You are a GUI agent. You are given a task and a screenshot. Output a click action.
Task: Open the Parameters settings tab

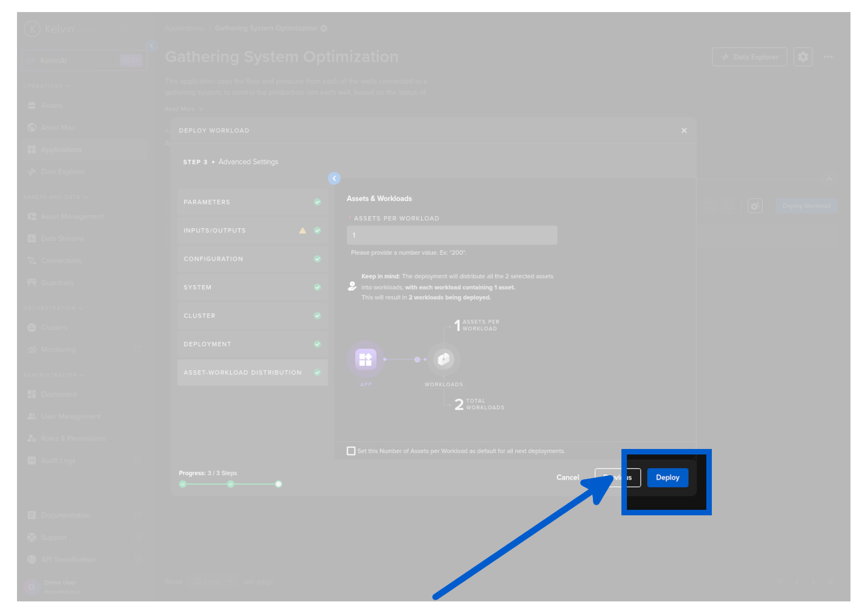coord(252,202)
